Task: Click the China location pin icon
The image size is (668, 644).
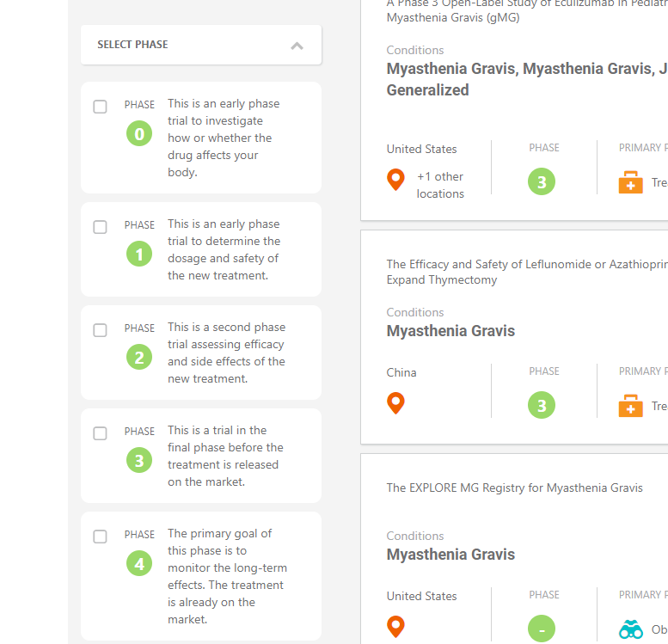Action: 395,402
